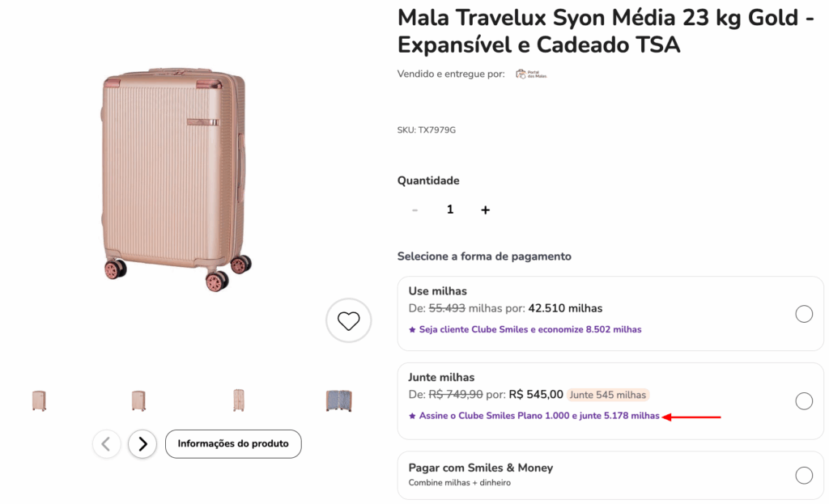Select the Junte milhas payment option

pos(804,400)
